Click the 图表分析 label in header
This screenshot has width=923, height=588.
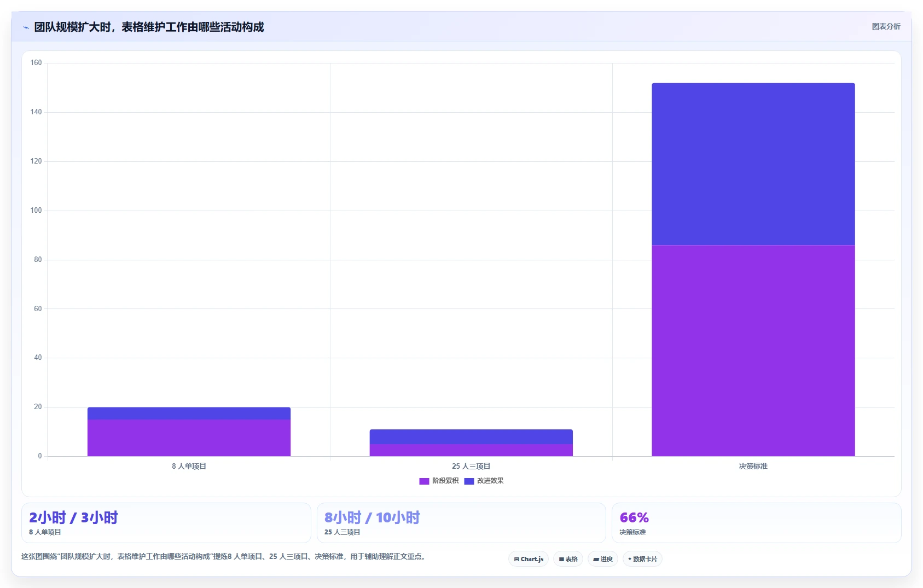pos(886,26)
